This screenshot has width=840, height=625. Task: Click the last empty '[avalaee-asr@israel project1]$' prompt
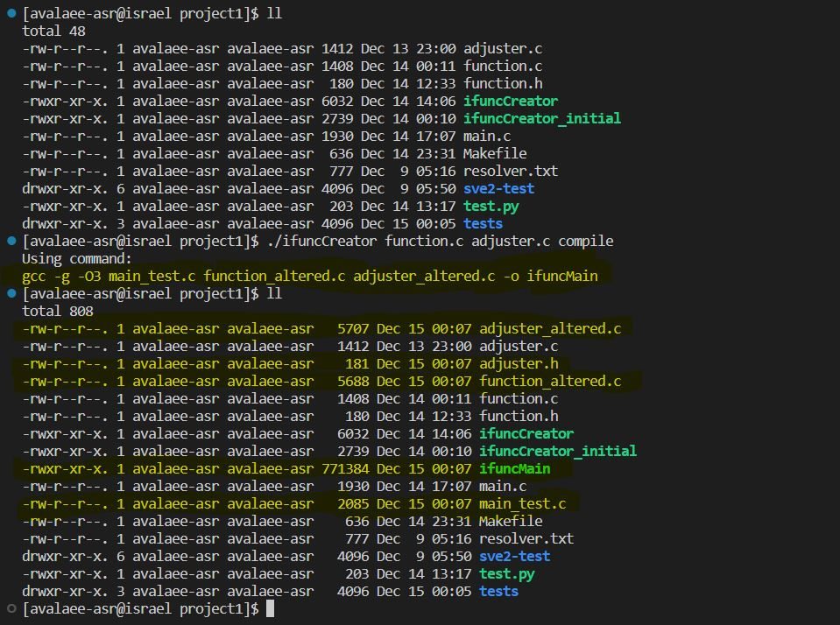[x=140, y=609]
